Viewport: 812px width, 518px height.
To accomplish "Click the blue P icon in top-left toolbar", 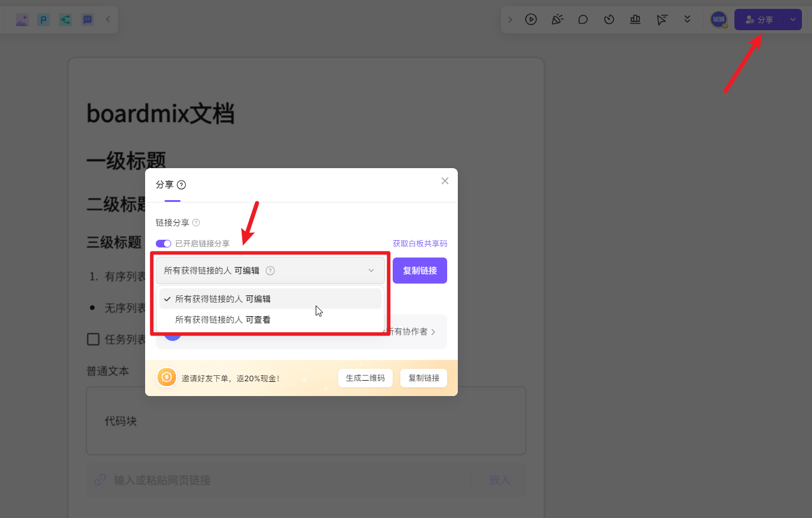I will pos(43,20).
